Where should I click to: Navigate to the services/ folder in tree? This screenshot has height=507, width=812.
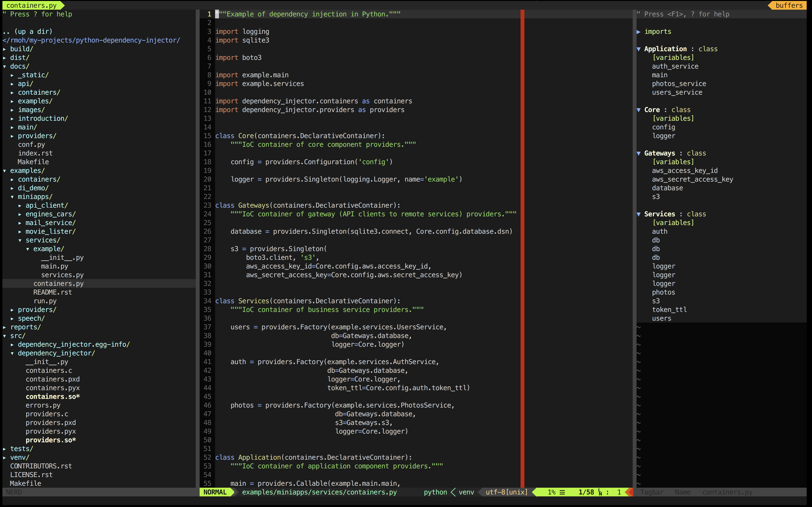[44, 240]
